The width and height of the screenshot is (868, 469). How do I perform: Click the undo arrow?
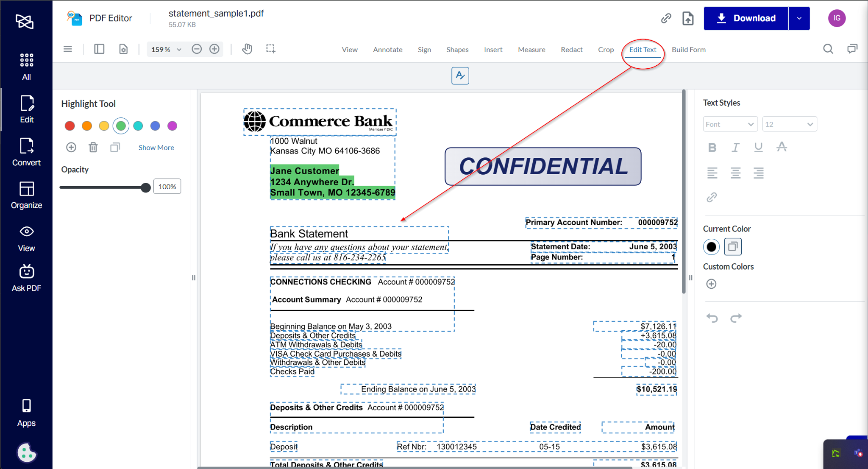(x=712, y=318)
